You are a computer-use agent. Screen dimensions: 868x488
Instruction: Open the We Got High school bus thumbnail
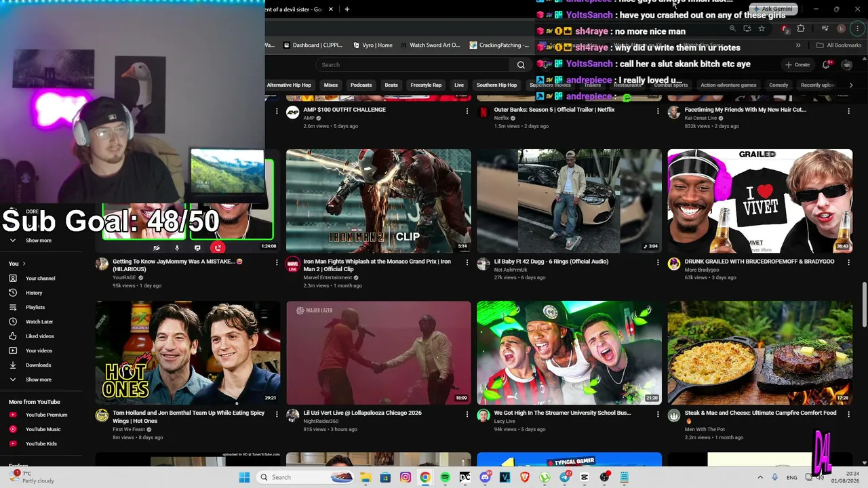tap(569, 352)
